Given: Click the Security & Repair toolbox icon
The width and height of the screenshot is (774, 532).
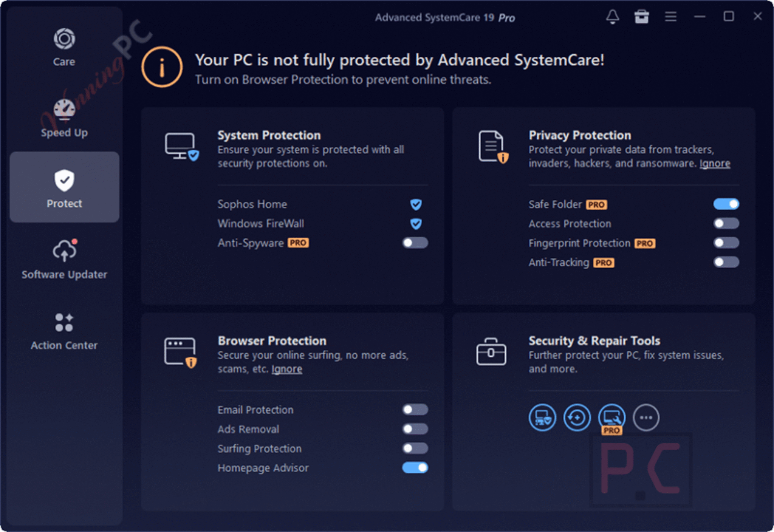Looking at the screenshot, I should coord(491,351).
